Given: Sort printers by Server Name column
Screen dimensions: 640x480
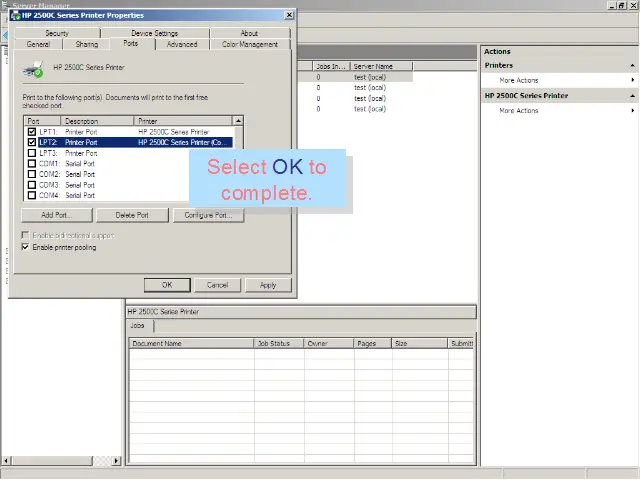Looking at the screenshot, I should [381, 66].
